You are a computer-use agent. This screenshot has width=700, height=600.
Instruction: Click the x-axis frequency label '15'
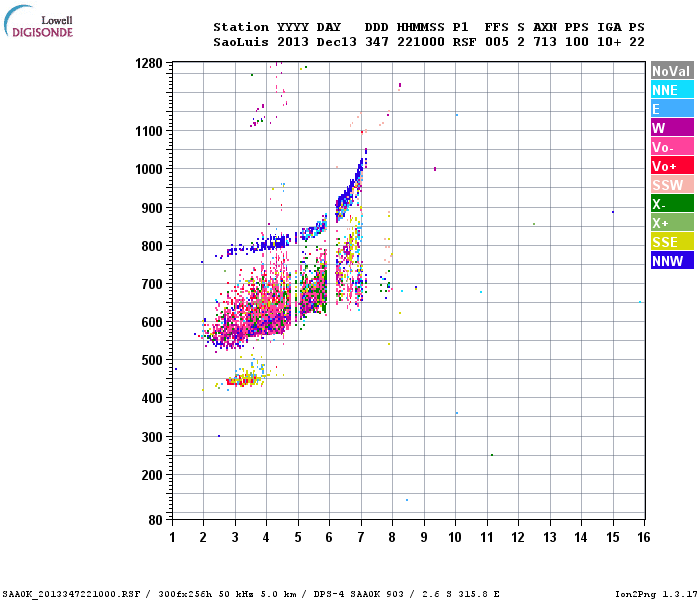(612, 537)
